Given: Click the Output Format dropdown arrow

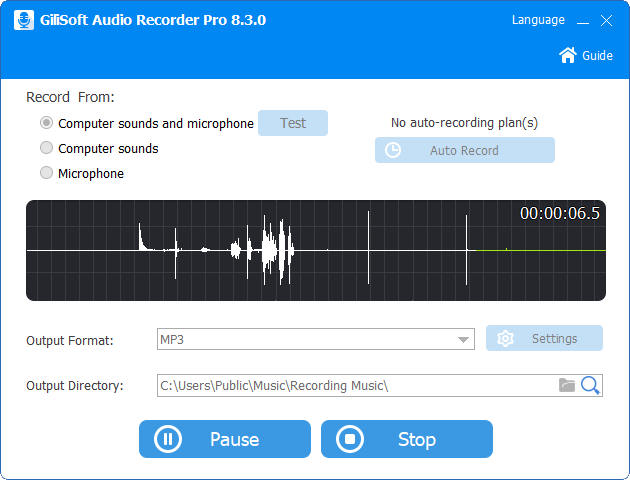Looking at the screenshot, I should point(463,340).
